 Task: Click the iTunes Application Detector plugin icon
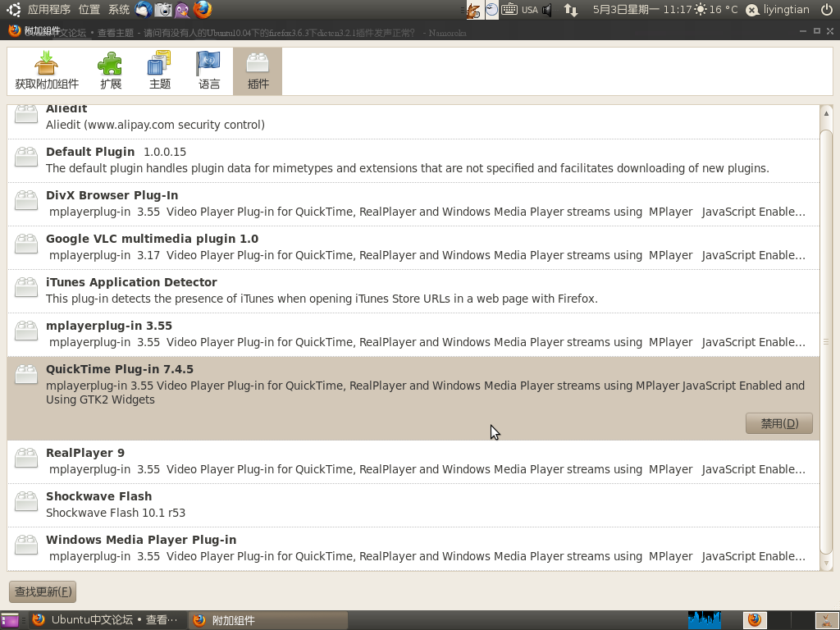pyautogui.click(x=25, y=287)
